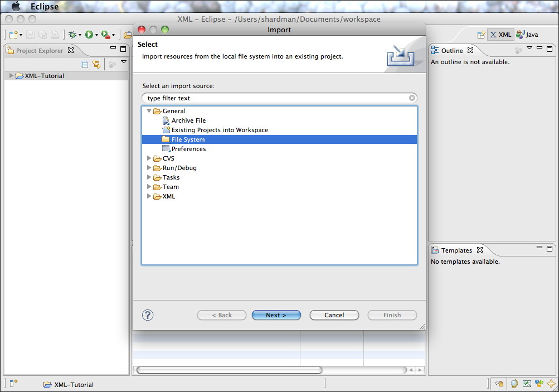Cancel the Import dialog

334,315
